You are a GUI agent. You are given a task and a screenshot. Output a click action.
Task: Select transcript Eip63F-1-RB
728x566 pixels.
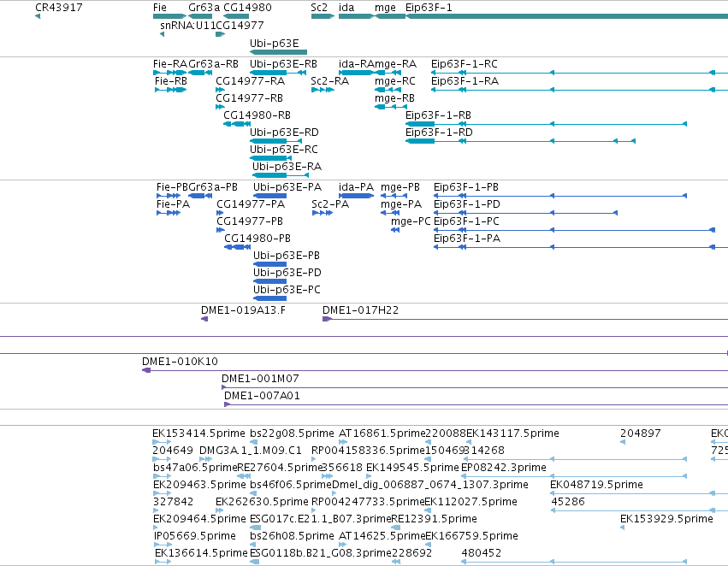(438, 115)
